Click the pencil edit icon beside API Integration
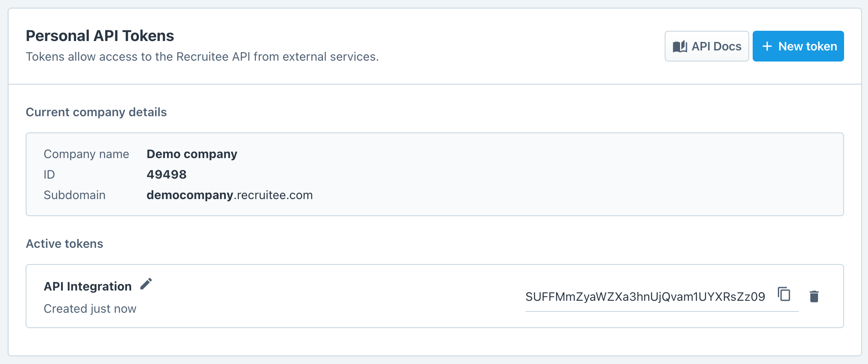 coord(146,284)
